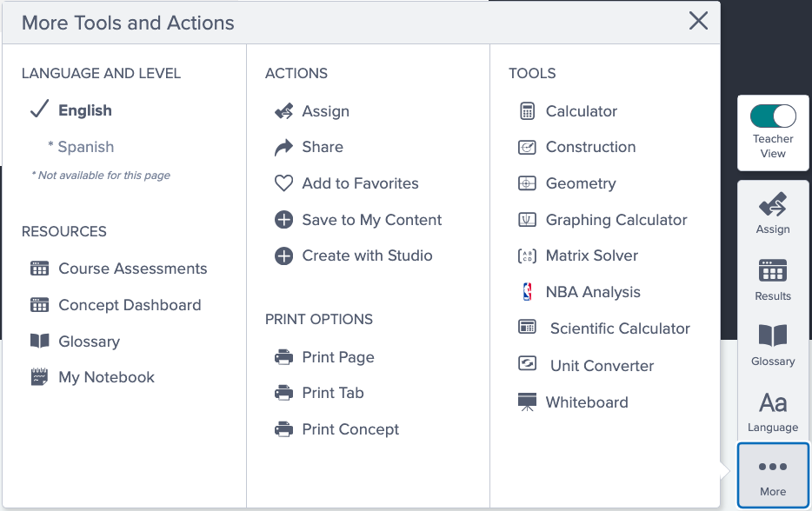This screenshot has width=812, height=511.
Task: Click the Results calendar icon in the sidebar
Action: [x=773, y=270]
